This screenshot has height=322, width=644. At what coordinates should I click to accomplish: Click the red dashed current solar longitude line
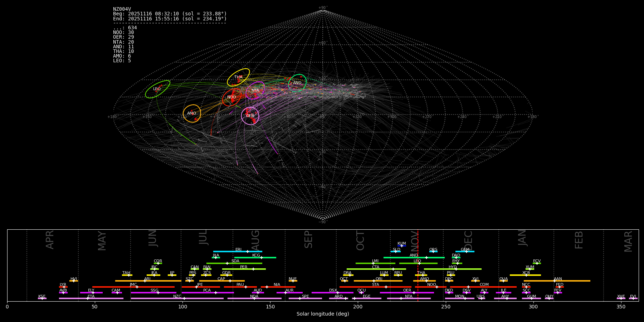418,265
